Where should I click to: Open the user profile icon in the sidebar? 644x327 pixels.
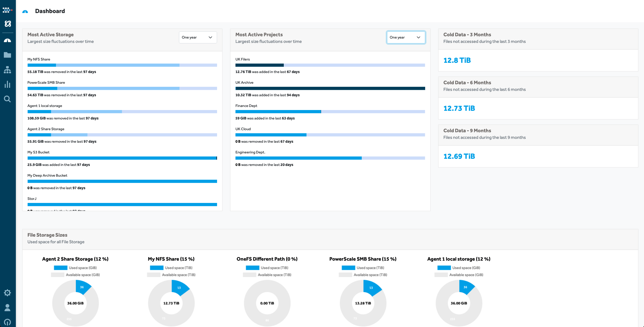[x=7, y=308]
